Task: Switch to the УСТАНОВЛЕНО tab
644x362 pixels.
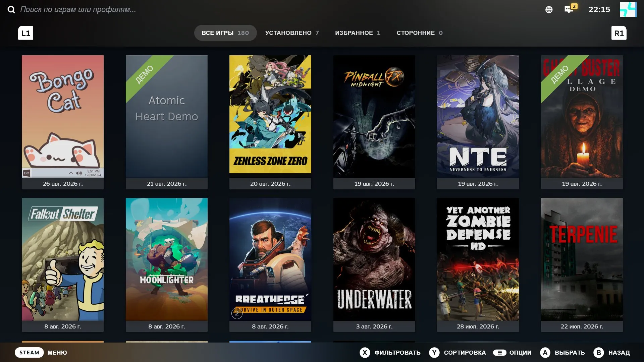Action: pos(292,33)
